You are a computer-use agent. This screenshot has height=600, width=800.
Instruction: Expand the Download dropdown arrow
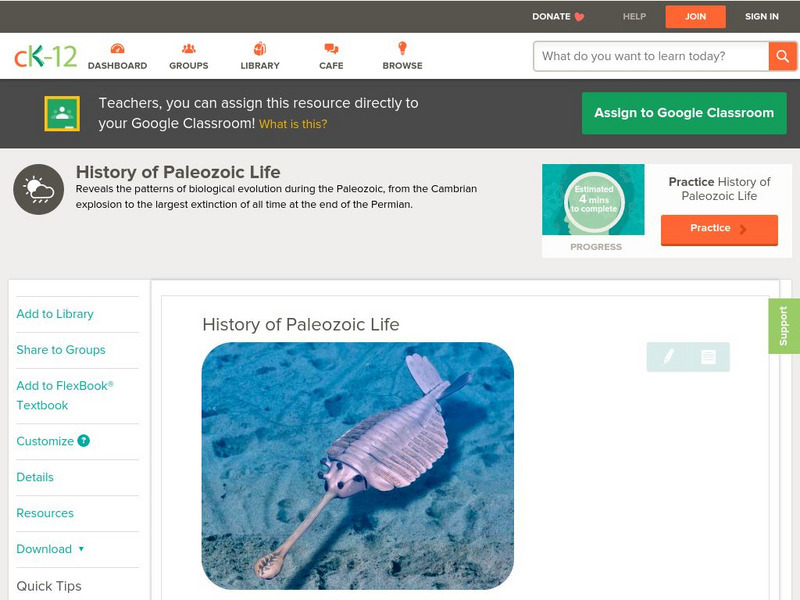pos(81,549)
